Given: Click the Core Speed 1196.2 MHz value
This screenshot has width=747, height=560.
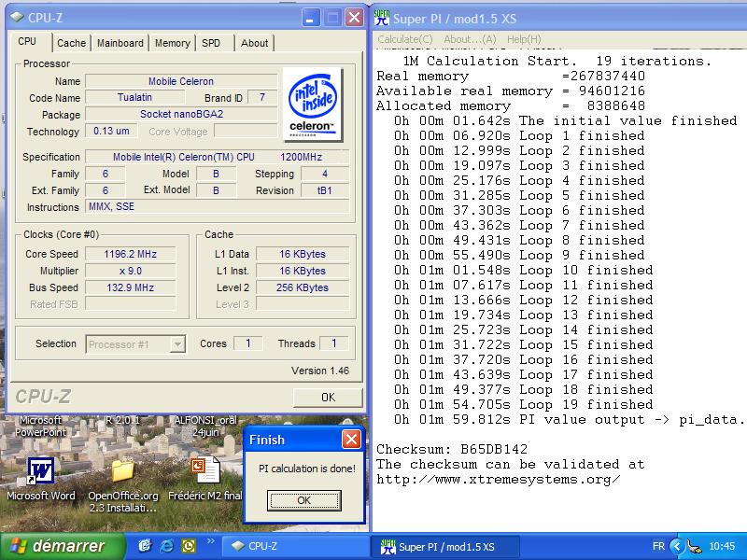Looking at the screenshot, I should pyautogui.click(x=130, y=254).
